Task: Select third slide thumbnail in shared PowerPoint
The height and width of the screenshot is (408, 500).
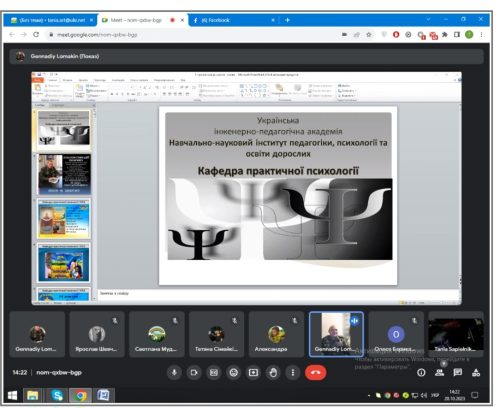Action: click(x=64, y=219)
